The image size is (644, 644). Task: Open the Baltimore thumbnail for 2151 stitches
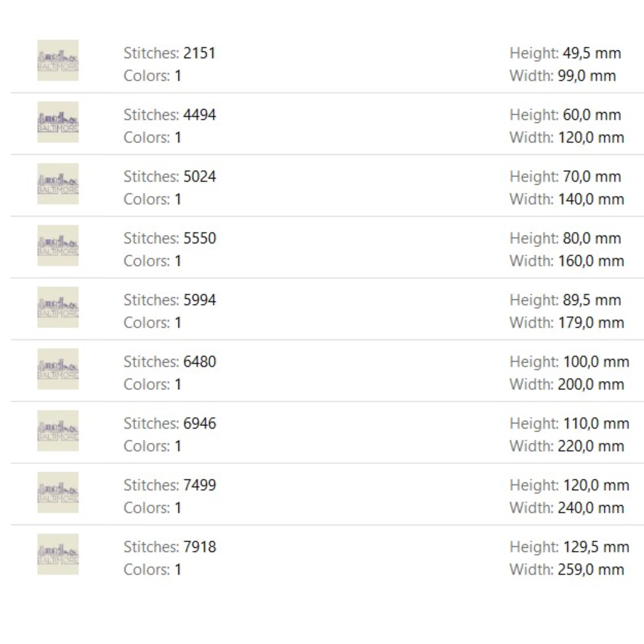click(58, 60)
